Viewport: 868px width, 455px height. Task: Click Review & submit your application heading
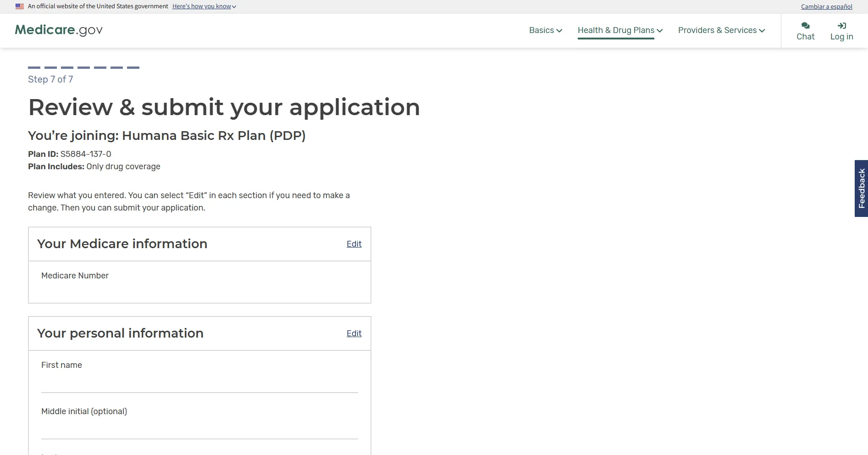(x=224, y=107)
